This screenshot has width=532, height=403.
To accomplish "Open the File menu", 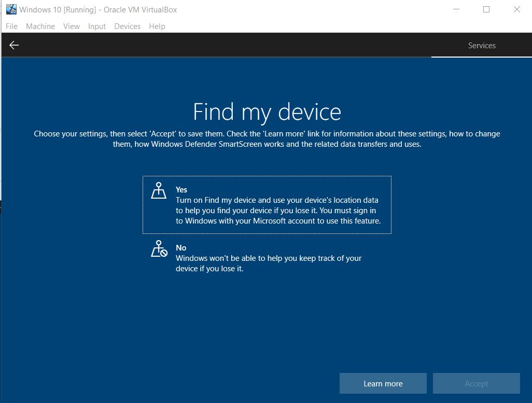I will tap(11, 26).
